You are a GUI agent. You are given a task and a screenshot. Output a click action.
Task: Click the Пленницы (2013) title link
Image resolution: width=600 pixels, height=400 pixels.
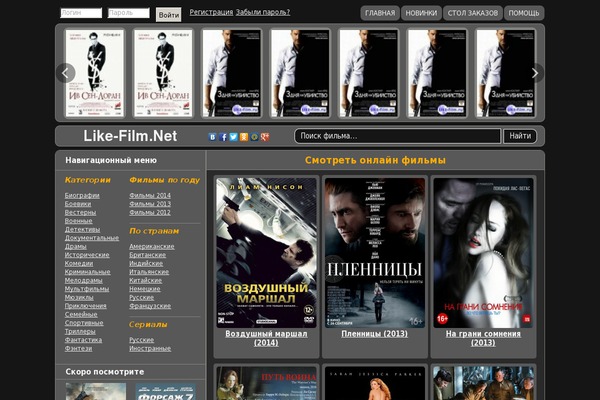click(375, 334)
